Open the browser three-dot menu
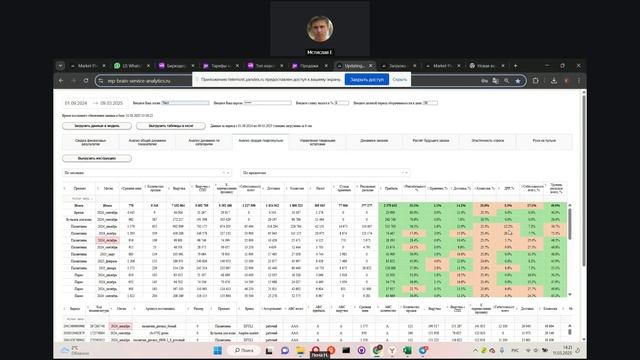Viewport: 640px width, 360px height. (579, 81)
